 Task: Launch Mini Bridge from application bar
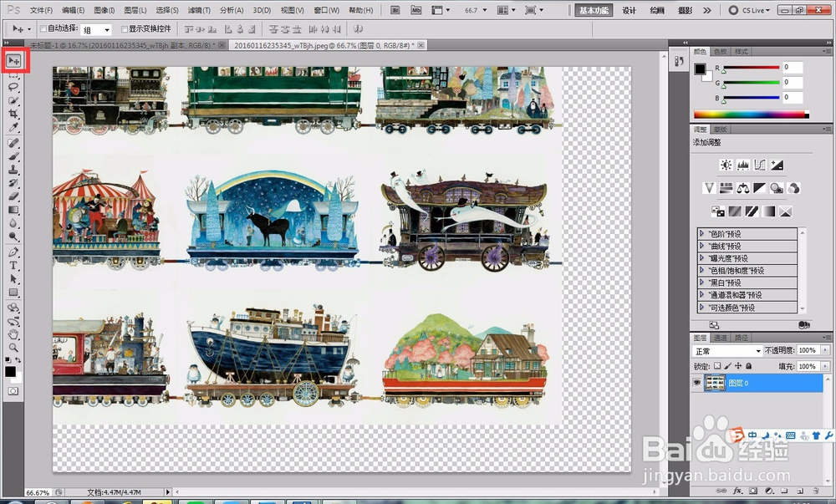tap(415, 10)
